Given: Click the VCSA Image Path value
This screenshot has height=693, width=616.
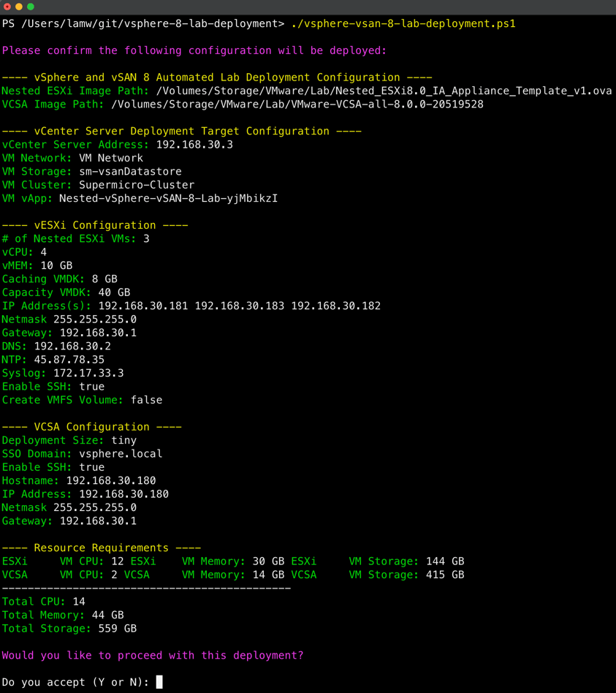Looking at the screenshot, I should tap(297, 105).
